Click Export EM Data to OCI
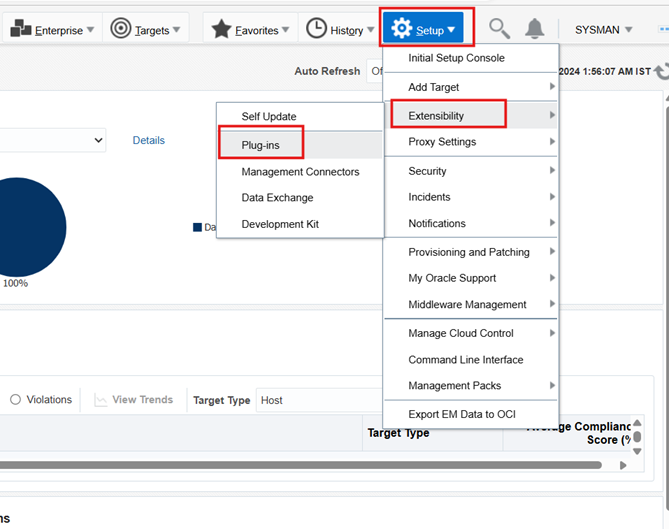This screenshot has width=669, height=529. coord(461,414)
